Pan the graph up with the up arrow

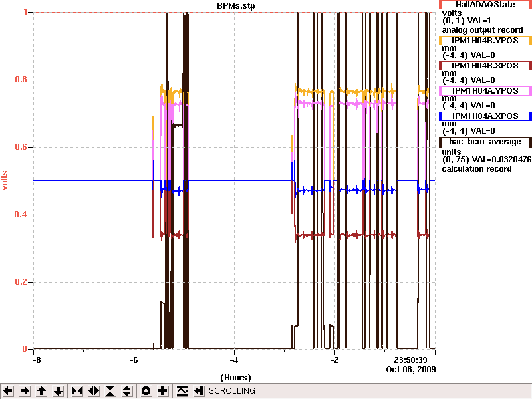pyautogui.click(x=42, y=391)
